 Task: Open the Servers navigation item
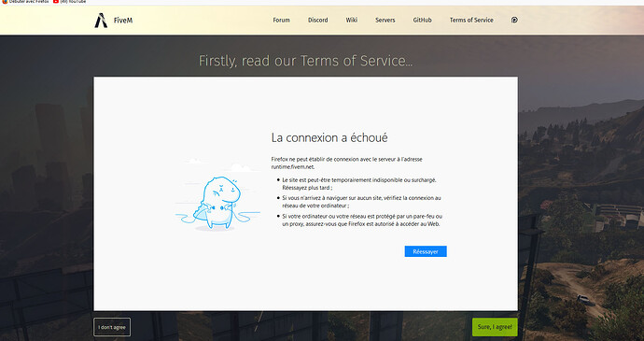(x=385, y=21)
